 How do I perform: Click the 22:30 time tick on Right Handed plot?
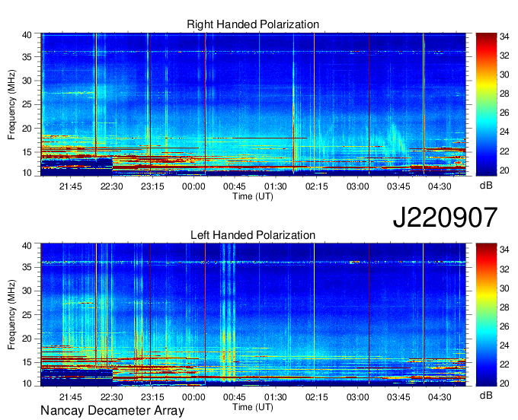(x=112, y=186)
